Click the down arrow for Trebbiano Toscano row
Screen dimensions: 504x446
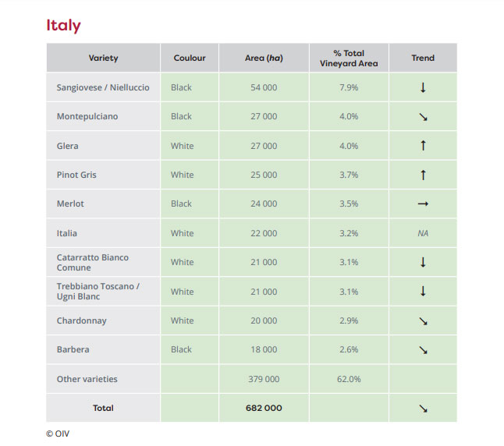click(423, 292)
